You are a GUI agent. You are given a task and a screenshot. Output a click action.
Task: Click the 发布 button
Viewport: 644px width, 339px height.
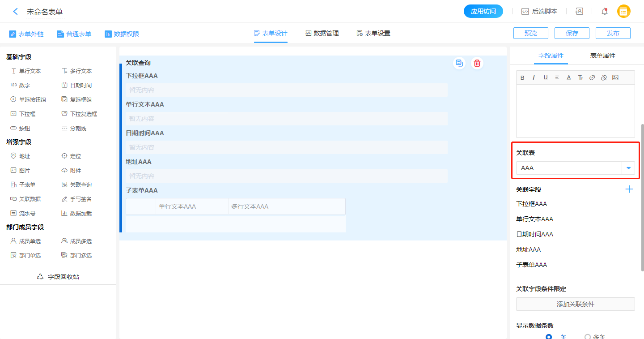pos(613,33)
